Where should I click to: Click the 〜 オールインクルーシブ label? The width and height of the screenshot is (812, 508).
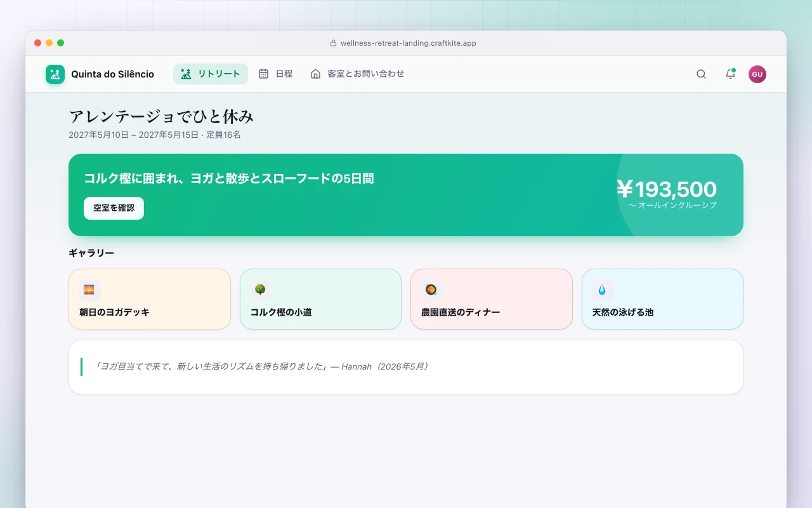point(672,205)
